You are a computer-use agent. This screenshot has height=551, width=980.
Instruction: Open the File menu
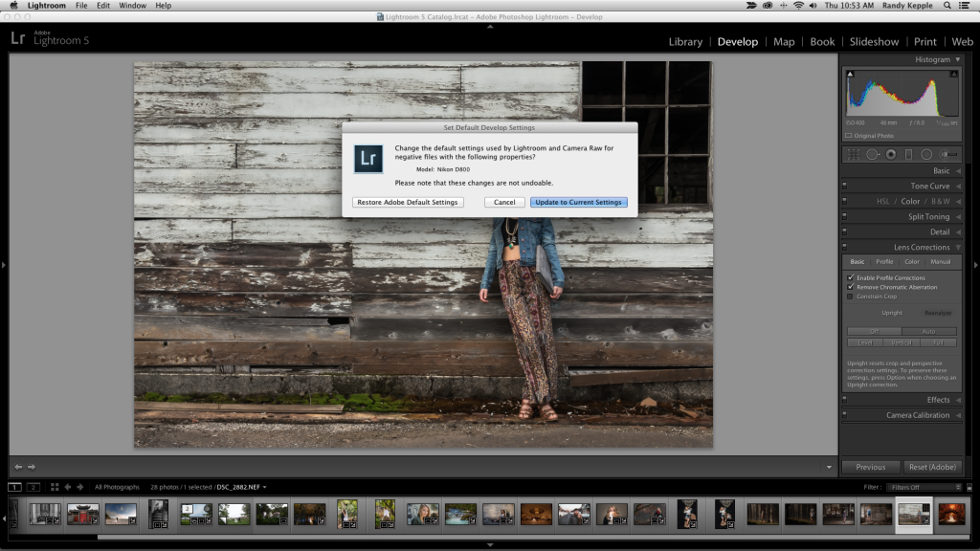[81, 6]
